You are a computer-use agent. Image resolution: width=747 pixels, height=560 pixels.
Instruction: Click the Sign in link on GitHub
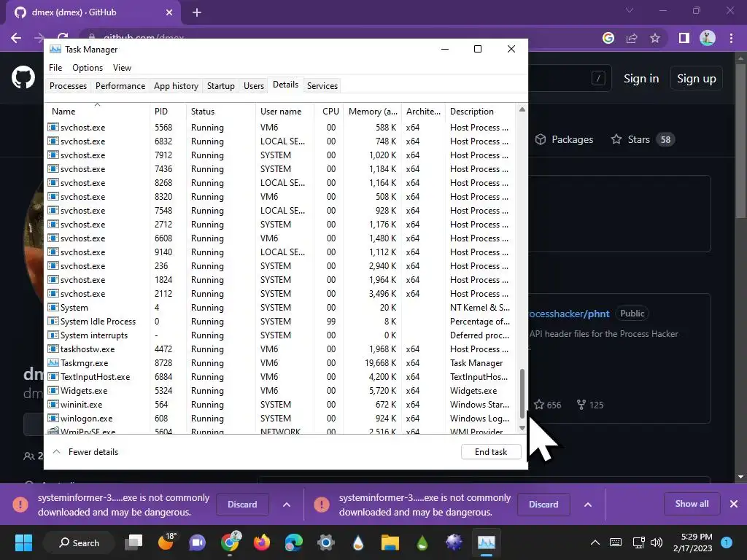(641, 79)
